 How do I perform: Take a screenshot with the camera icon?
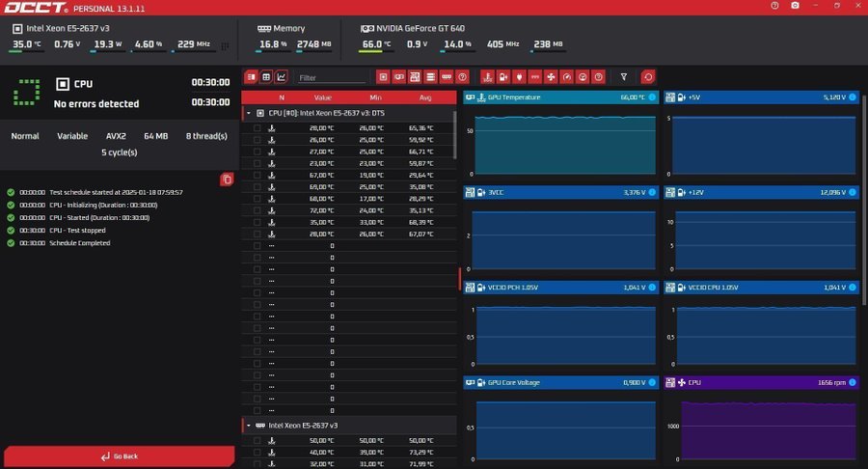[x=795, y=6]
